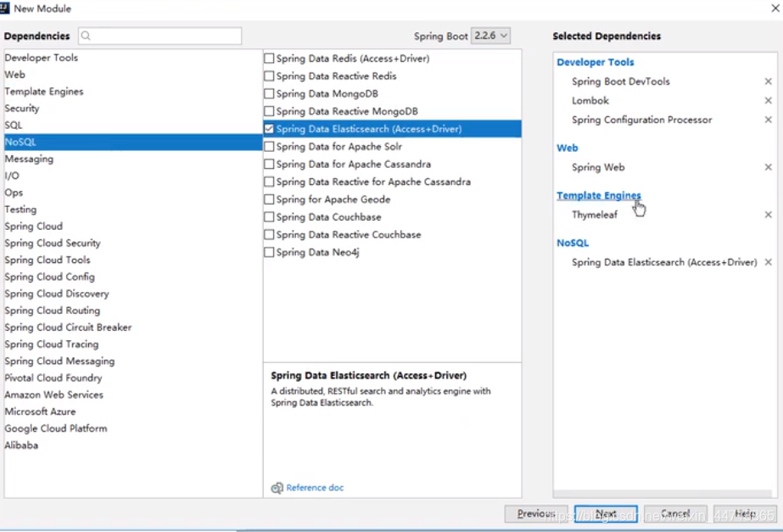
Task: Open Google Cloud Platform category
Action: coord(133,428)
